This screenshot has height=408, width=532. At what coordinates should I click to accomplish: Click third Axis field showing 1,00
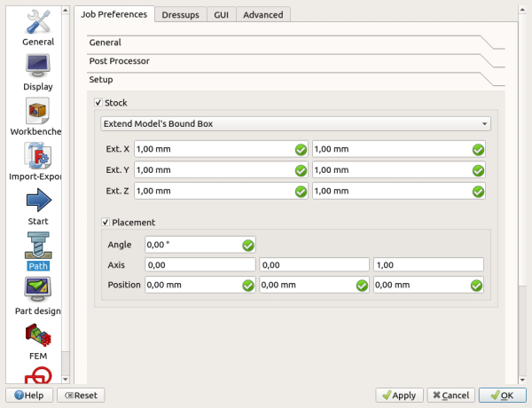coord(428,265)
